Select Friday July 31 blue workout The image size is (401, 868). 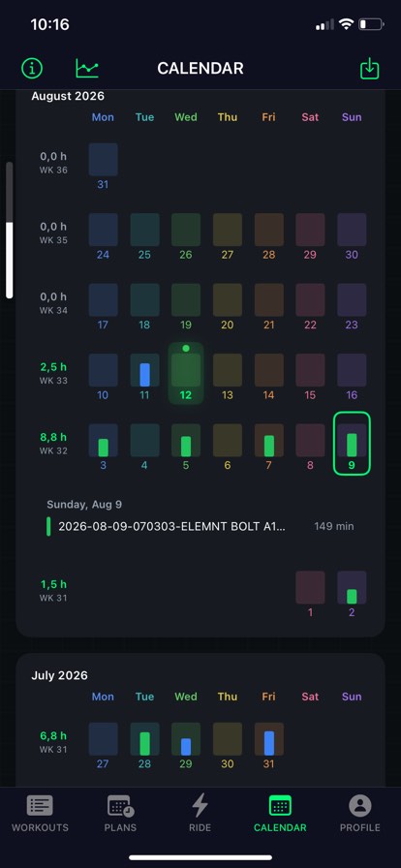pyautogui.click(x=268, y=746)
